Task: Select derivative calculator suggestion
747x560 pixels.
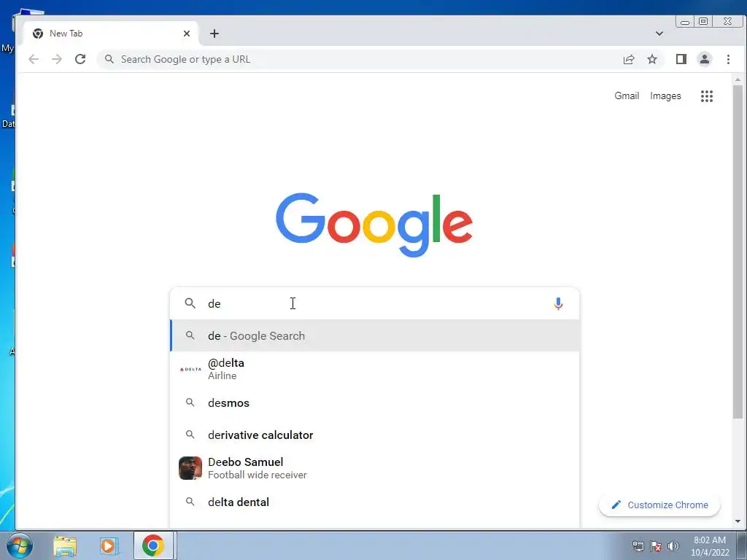Action: (x=375, y=435)
